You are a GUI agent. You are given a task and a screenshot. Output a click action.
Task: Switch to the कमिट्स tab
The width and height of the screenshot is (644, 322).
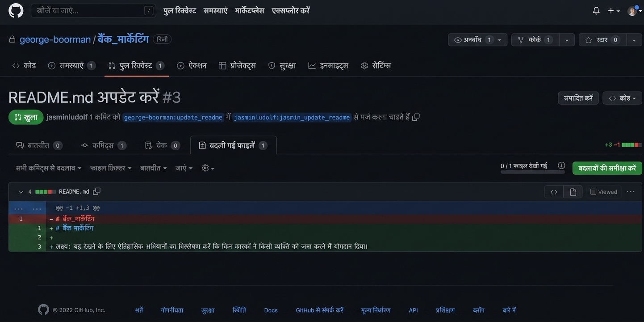[104, 145]
